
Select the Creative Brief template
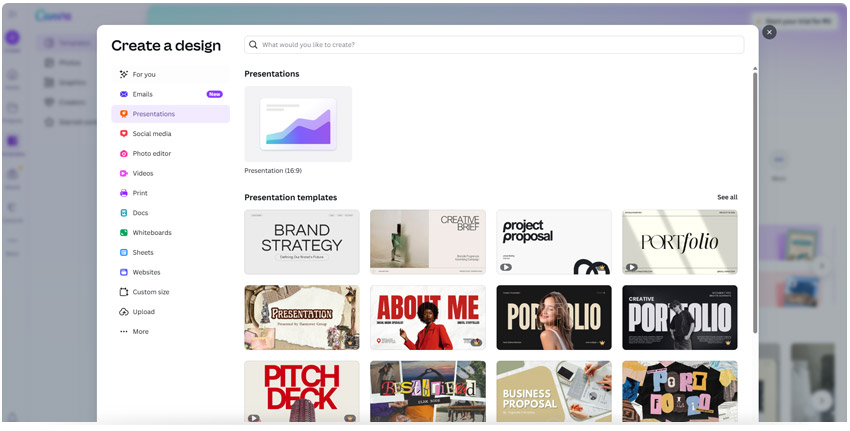pos(428,242)
